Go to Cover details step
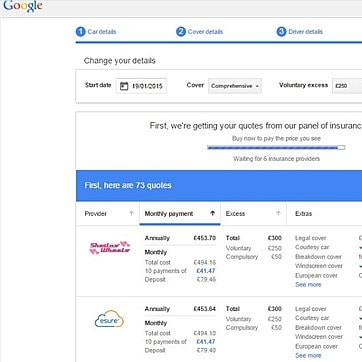 [x=205, y=32]
